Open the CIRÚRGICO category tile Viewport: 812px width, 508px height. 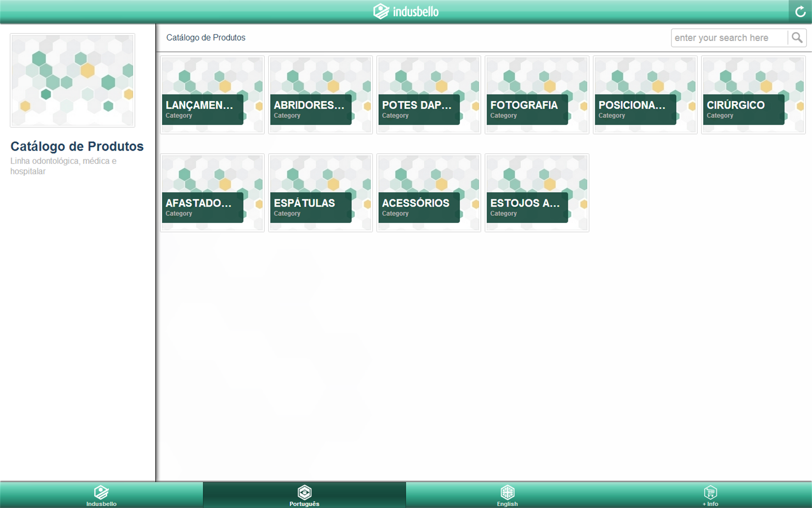coord(754,95)
